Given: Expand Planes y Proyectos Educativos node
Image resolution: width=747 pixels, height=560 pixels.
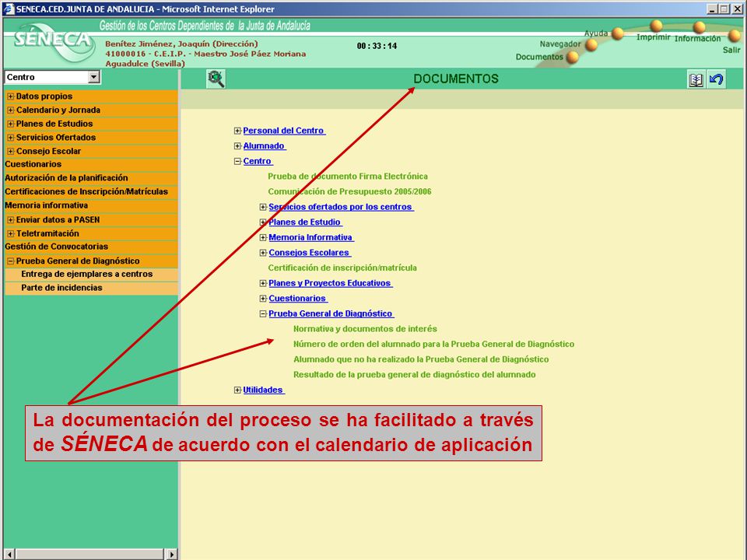Looking at the screenshot, I should click(x=263, y=283).
